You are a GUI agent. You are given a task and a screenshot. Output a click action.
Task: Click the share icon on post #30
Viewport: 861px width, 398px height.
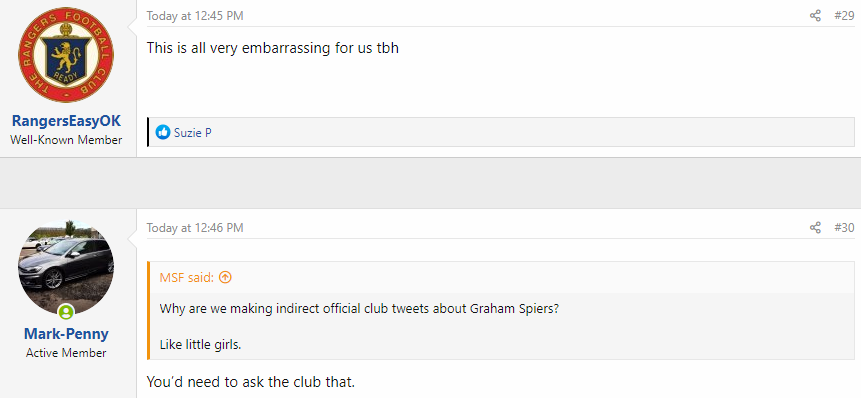click(x=815, y=227)
